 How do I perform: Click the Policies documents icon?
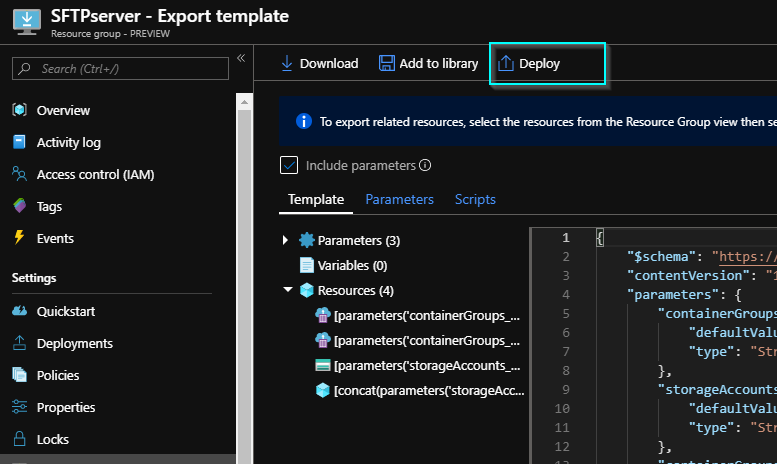click(x=19, y=374)
